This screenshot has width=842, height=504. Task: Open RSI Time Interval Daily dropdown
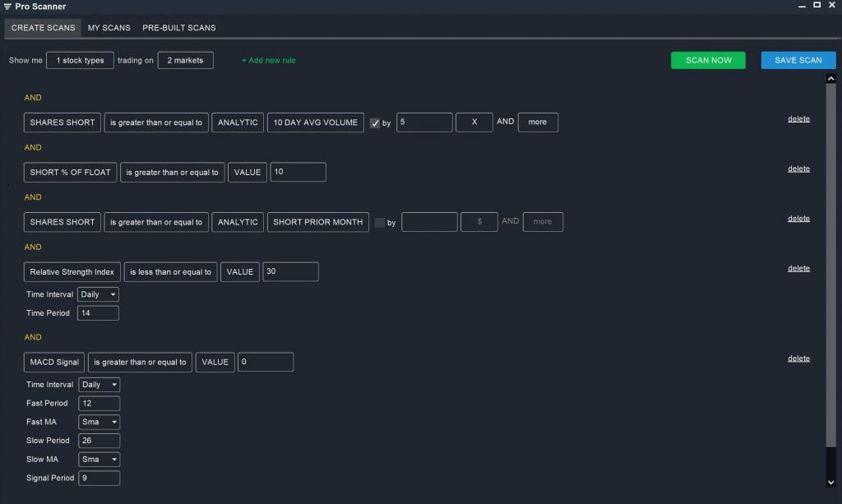tap(99, 294)
